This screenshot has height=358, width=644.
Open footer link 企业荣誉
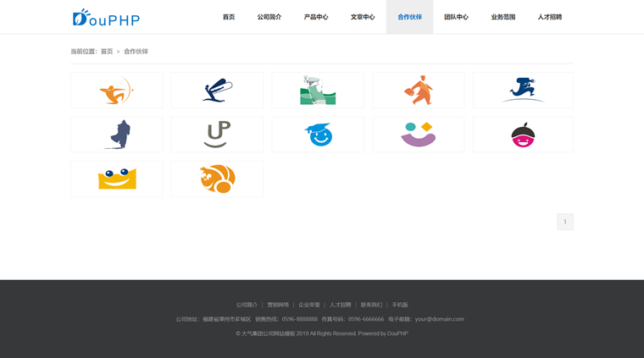click(x=309, y=305)
